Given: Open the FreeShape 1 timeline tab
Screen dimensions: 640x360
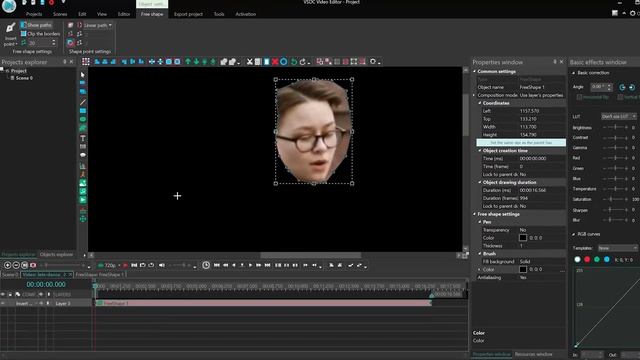Looking at the screenshot, I should pos(100,275).
